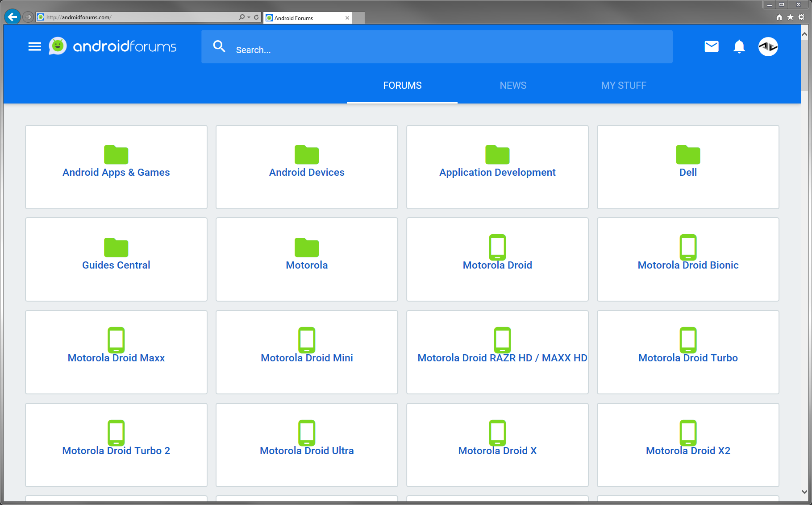The height and width of the screenshot is (505, 812).
Task: Close the Android Forums browser tab
Action: pyautogui.click(x=347, y=18)
